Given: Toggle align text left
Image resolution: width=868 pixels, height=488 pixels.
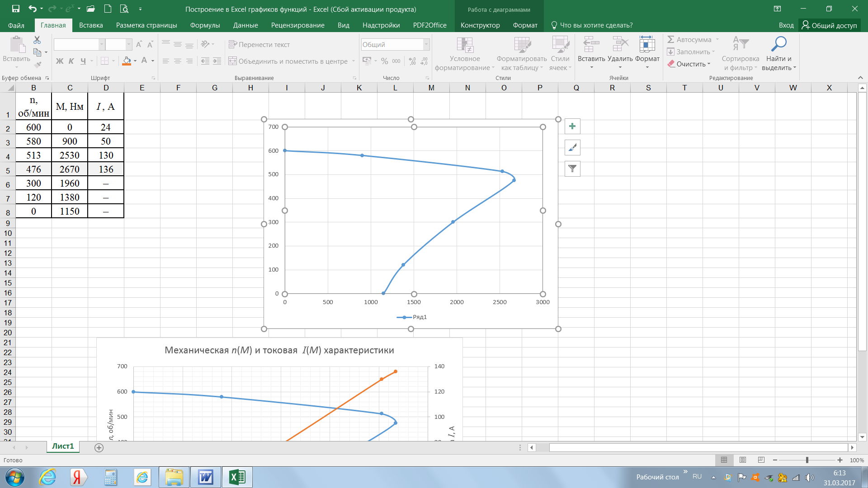Looking at the screenshot, I should 166,61.
